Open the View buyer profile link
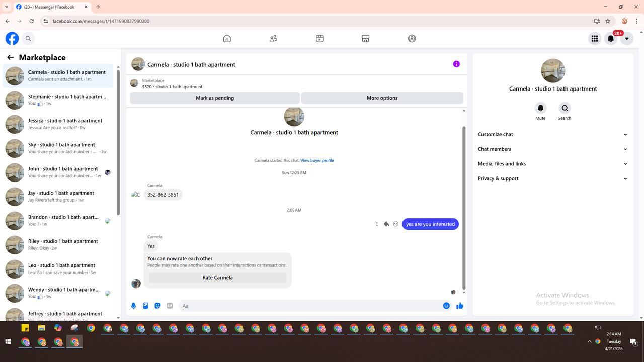The width and height of the screenshot is (644, 362). pos(317,161)
